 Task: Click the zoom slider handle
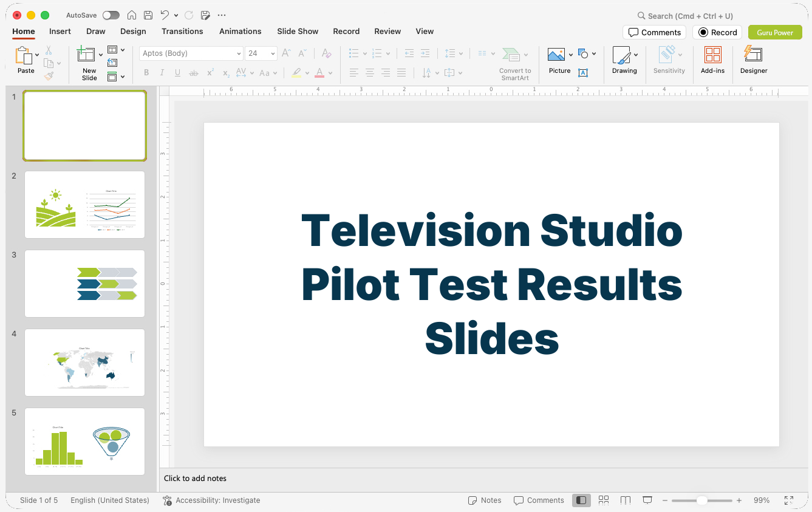[701, 500]
